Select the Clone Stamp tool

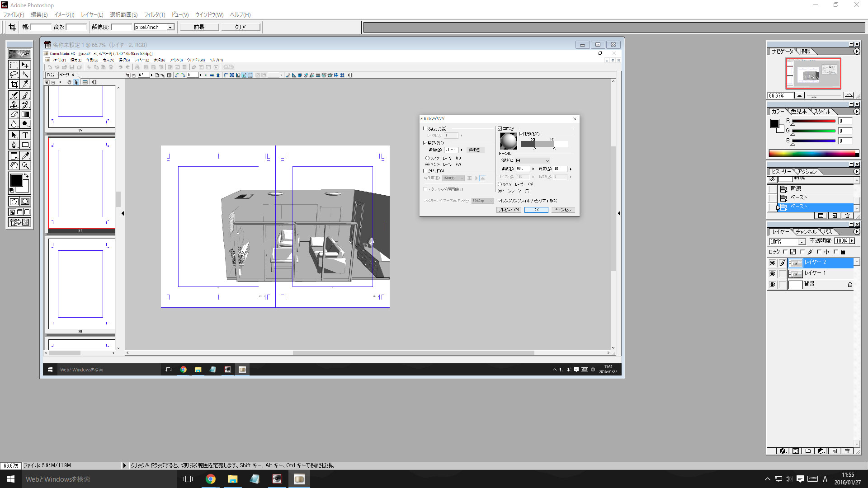(x=14, y=105)
